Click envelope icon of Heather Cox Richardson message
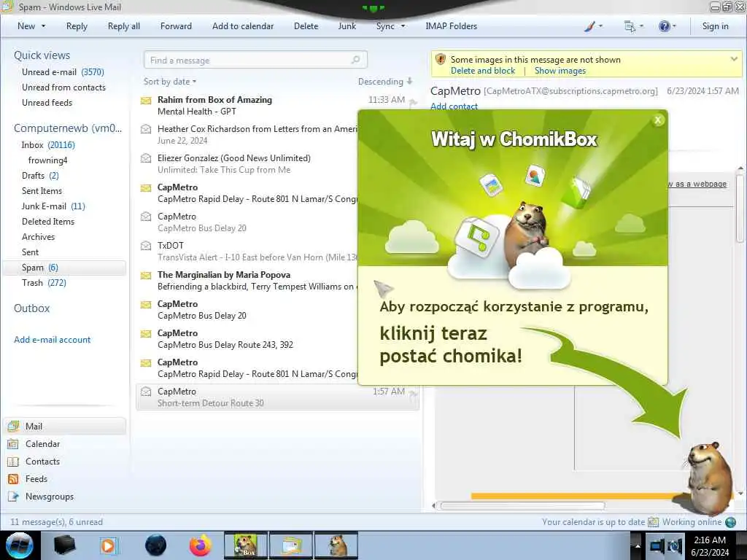The width and height of the screenshot is (747, 560). pos(146,129)
